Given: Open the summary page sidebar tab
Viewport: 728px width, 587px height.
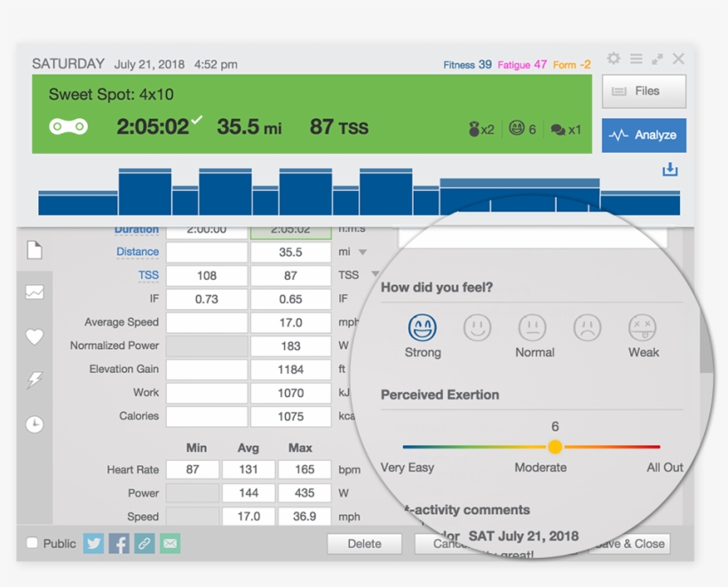Looking at the screenshot, I should pos(35,250).
